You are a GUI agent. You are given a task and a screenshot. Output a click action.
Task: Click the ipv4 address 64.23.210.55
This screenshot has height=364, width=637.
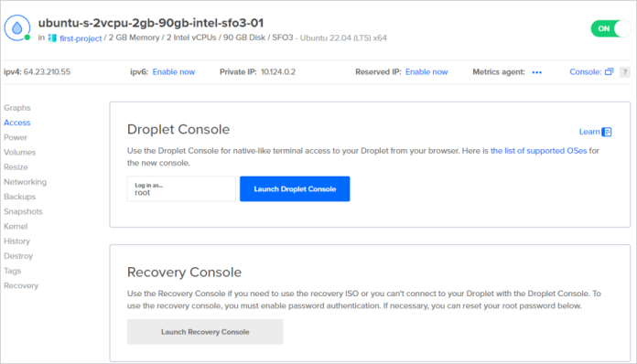click(47, 72)
